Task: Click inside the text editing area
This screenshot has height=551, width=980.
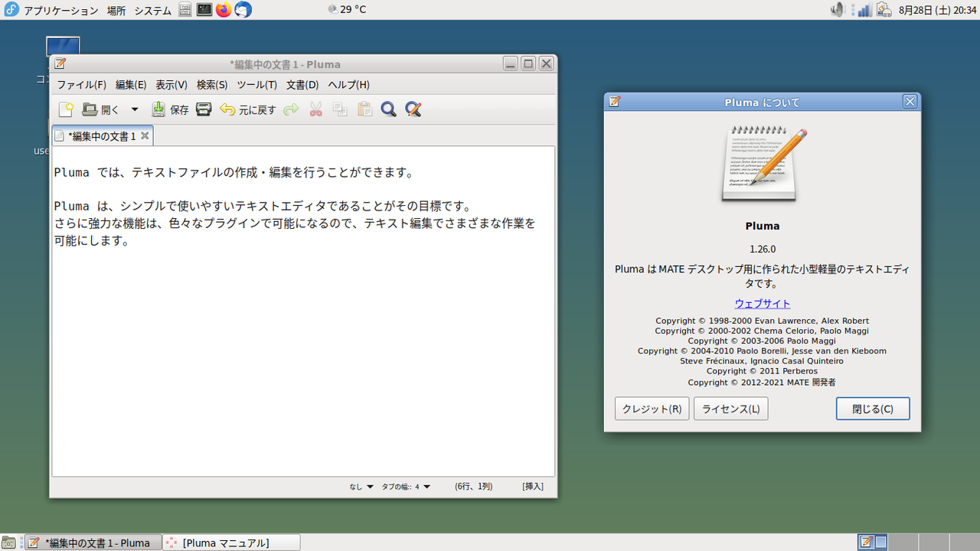Action: click(303, 311)
